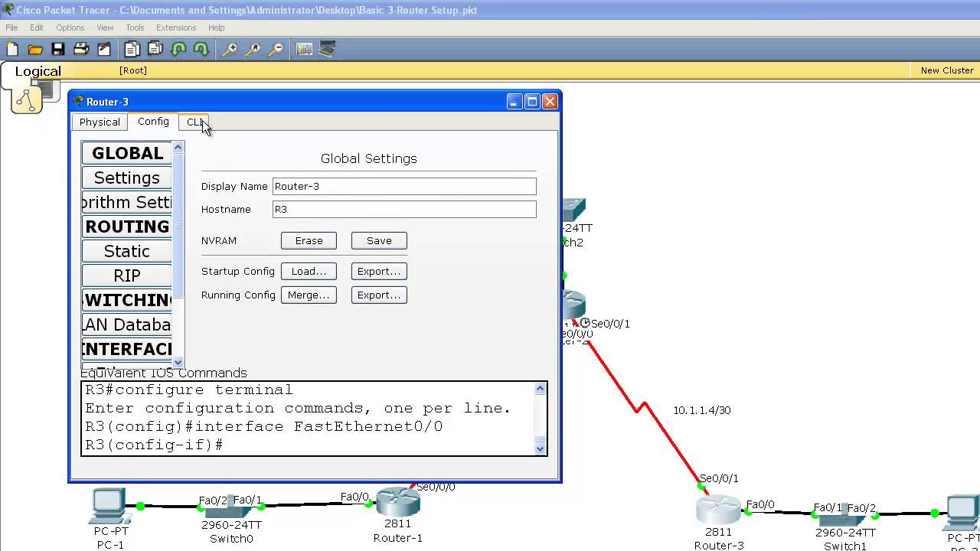980x551 pixels.
Task: Click the New Cluster button
Action: tap(947, 70)
